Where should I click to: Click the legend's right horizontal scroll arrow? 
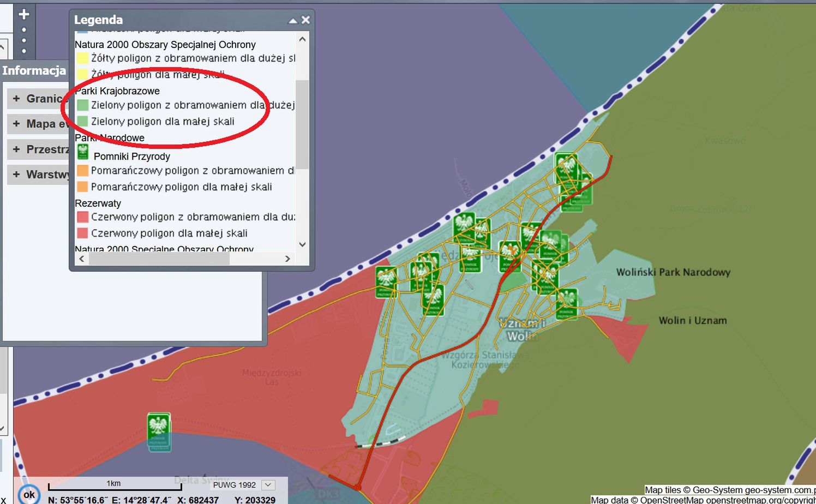pos(287,259)
